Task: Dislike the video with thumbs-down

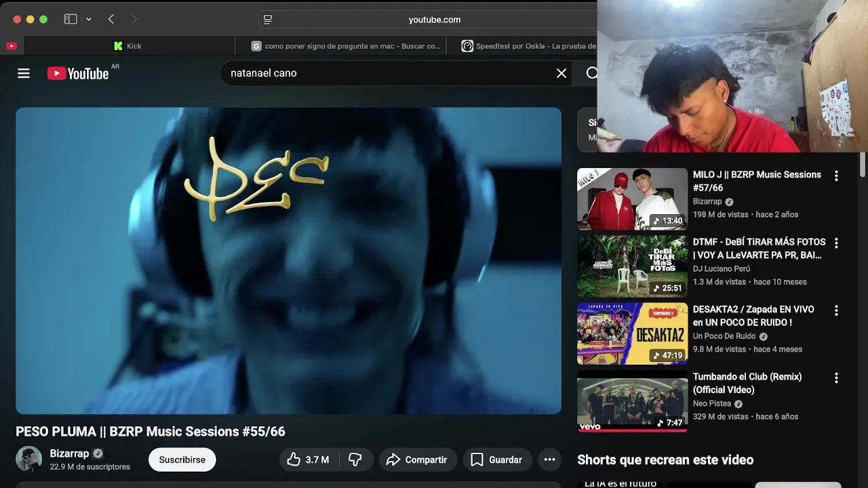Action: pyautogui.click(x=355, y=460)
